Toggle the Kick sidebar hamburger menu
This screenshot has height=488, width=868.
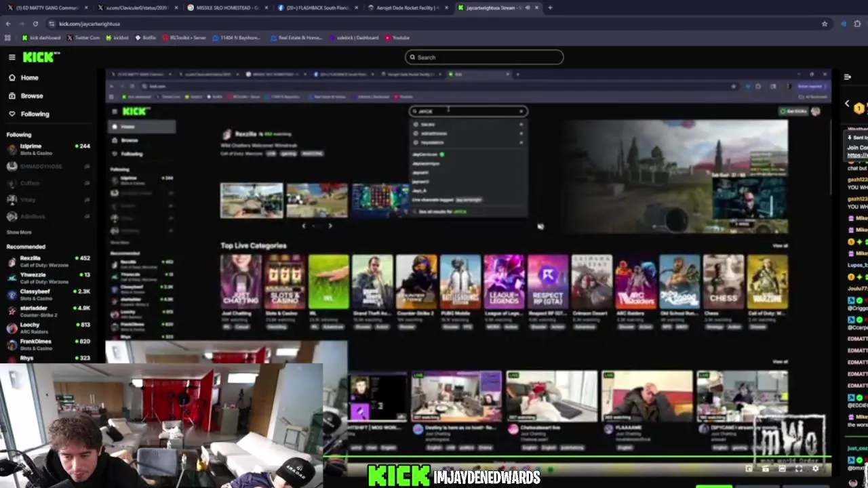coord(12,58)
